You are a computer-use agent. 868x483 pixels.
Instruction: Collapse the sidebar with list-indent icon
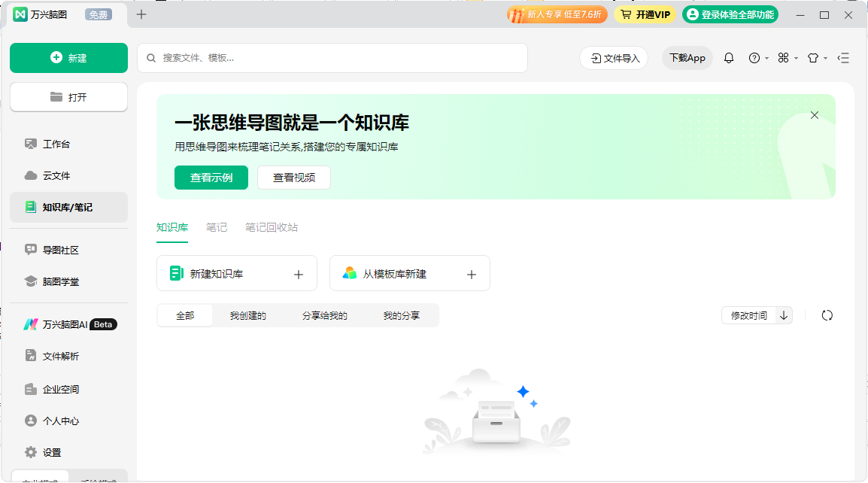click(x=843, y=58)
